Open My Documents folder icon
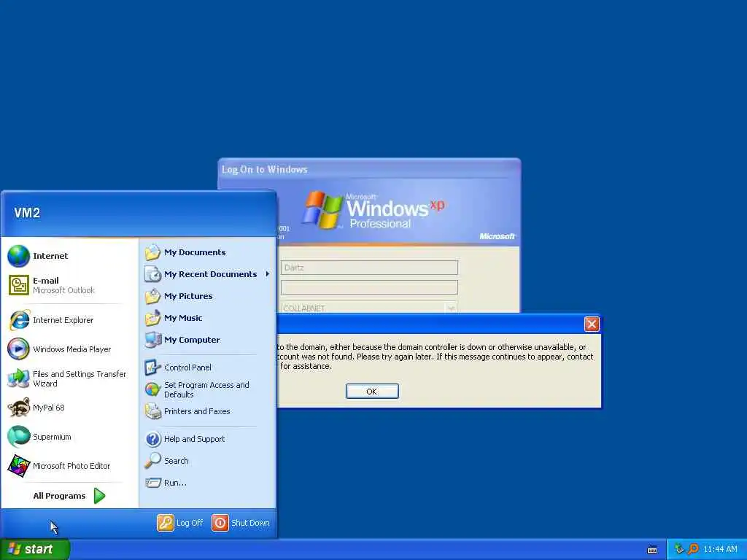 coord(152,252)
